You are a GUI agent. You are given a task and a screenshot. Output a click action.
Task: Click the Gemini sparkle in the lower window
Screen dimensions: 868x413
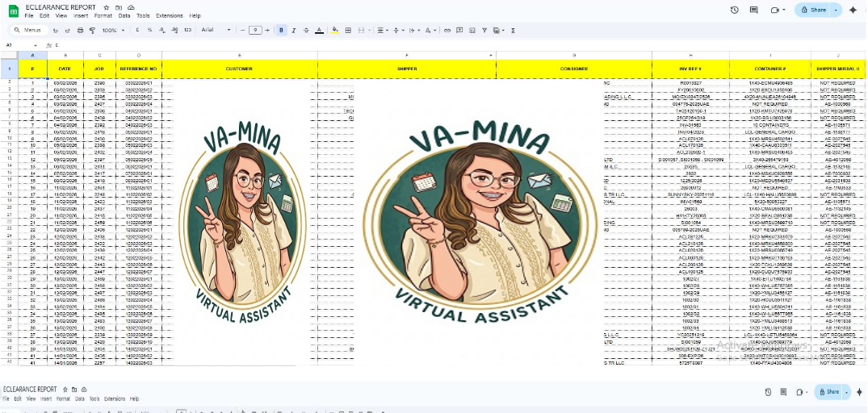[x=859, y=392]
